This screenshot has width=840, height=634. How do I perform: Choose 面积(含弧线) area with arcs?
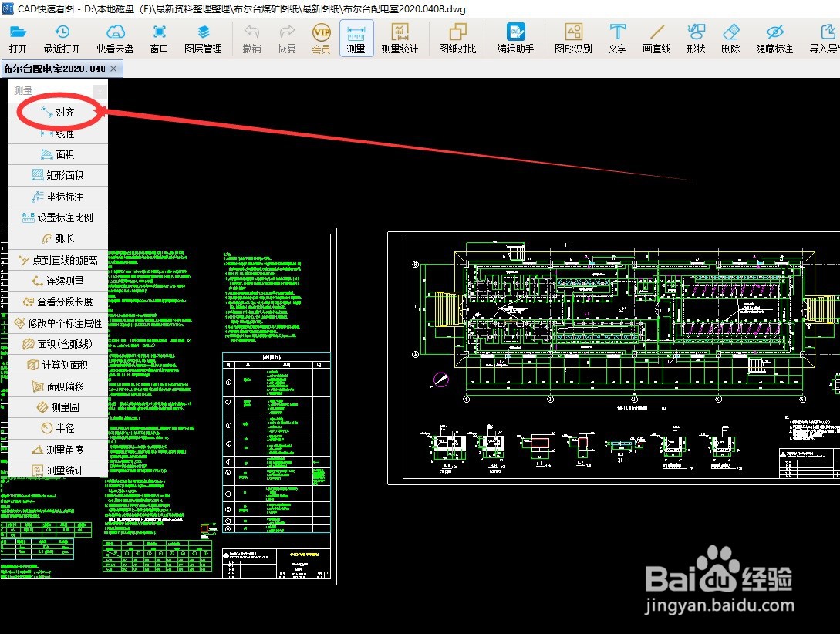pos(58,344)
